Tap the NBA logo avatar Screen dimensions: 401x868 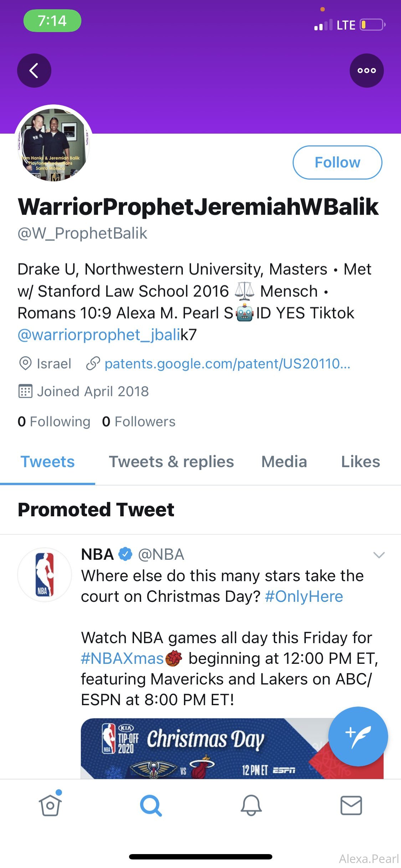point(45,574)
